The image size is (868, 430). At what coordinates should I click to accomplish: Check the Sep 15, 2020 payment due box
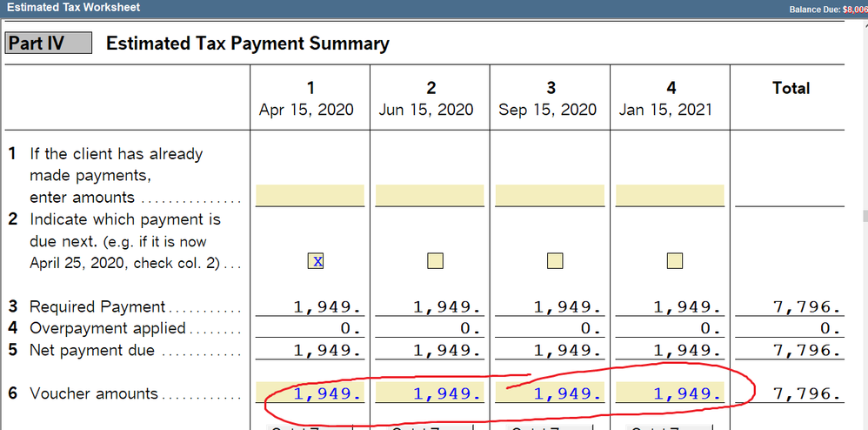click(555, 261)
